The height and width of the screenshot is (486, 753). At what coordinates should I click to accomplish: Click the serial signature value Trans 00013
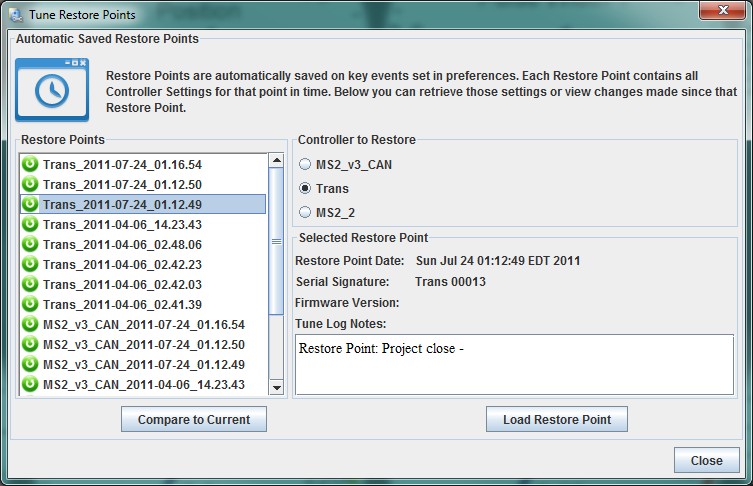(450, 281)
